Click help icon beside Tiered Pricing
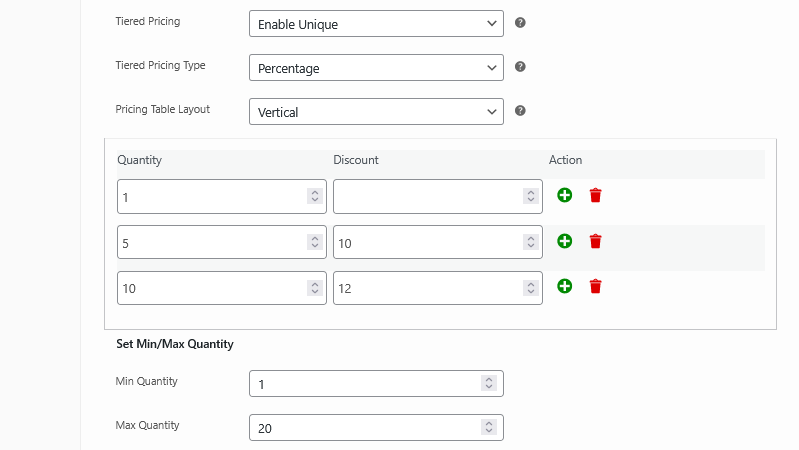The height and width of the screenshot is (450, 799). 520,23
